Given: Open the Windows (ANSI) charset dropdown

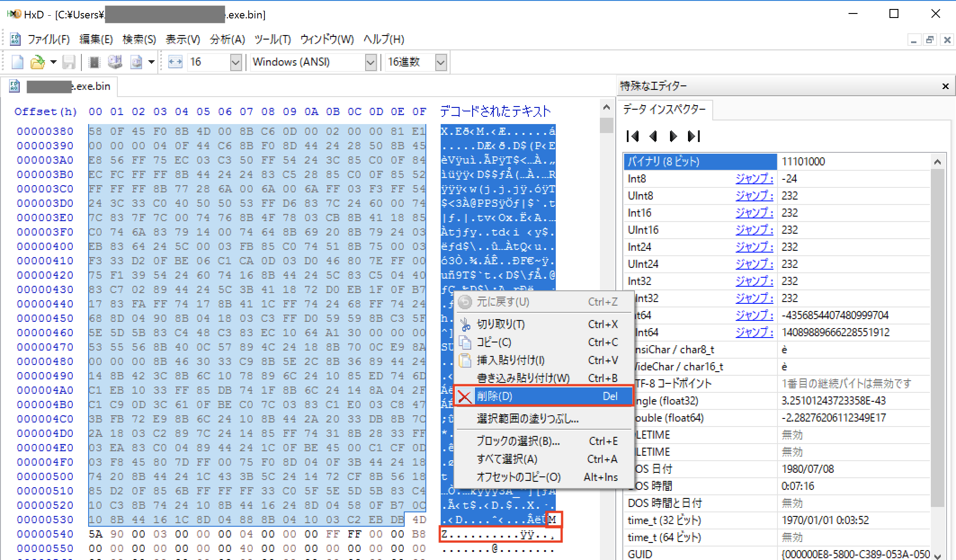Looking at the screenshot, I should (x=371, y=62).
